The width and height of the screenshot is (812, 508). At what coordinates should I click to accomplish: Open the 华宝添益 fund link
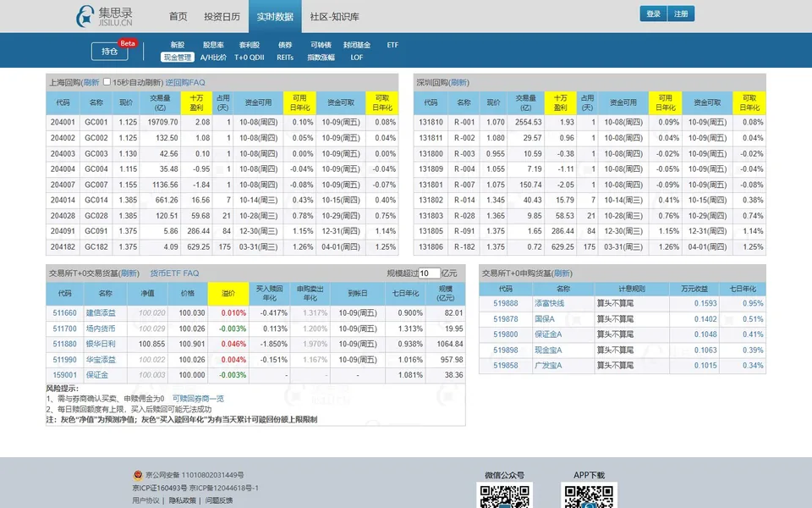point(101,359)
